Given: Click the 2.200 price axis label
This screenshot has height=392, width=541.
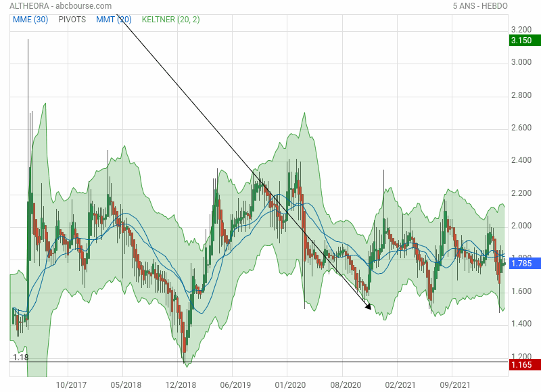Looking at the screenshot, I should click(521, 193).
